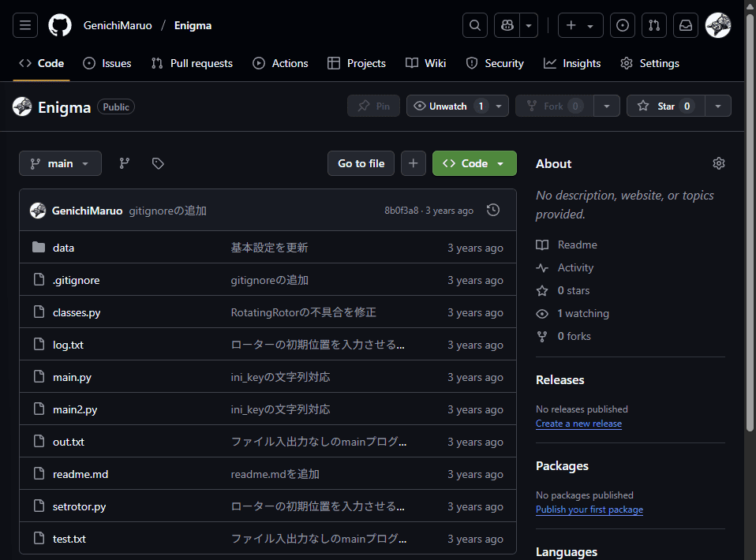Open the tags icon beside branches
The width and height of the screenshot is (756, 560).
[158, 163]
